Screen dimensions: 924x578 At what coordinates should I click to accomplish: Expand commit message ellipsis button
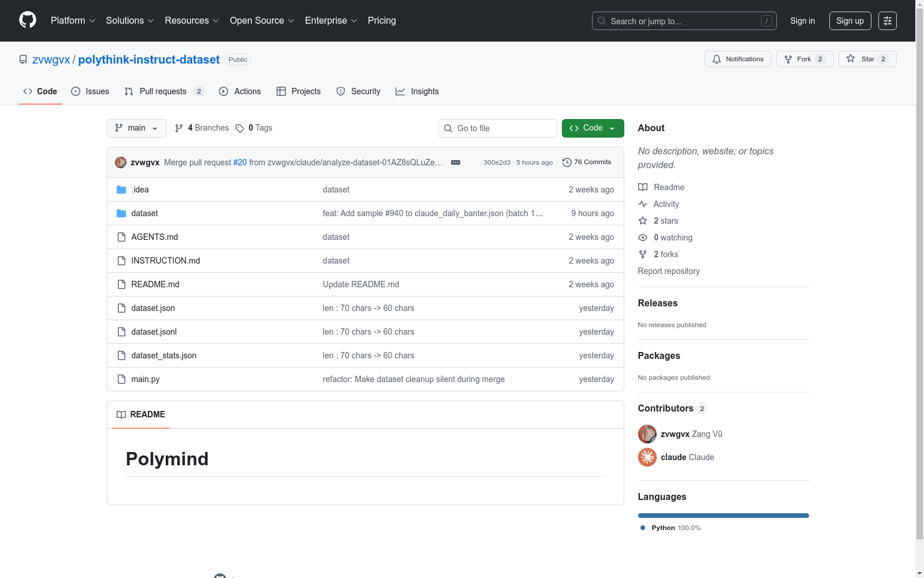[x=456, y=162]
